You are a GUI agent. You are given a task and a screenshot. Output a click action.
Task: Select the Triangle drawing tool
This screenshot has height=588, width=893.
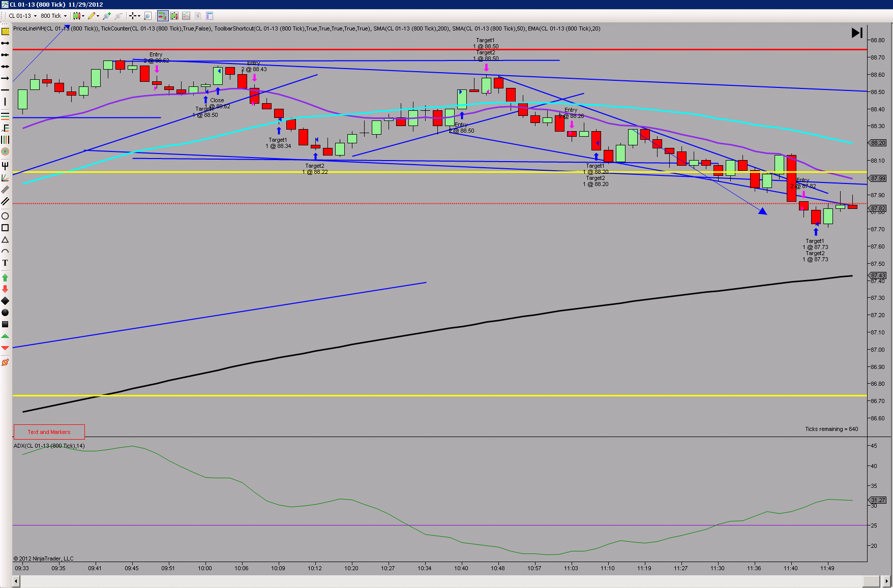(x=5, y=240)
